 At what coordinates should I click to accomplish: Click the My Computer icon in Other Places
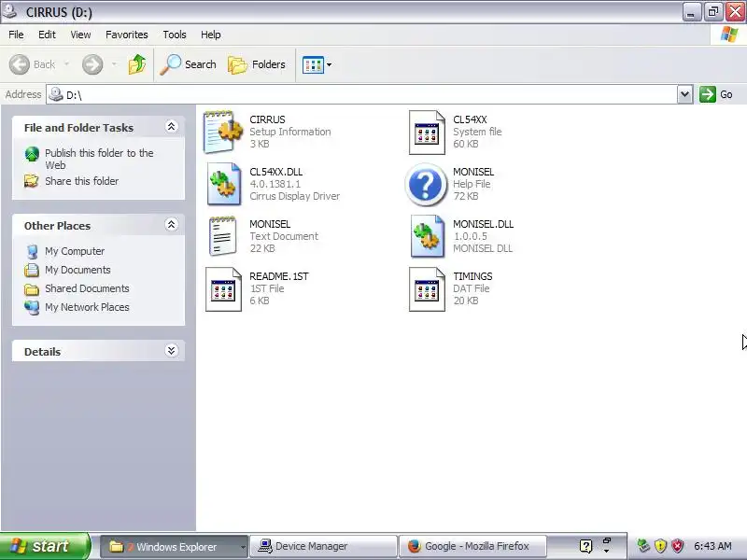pos(32,251)
